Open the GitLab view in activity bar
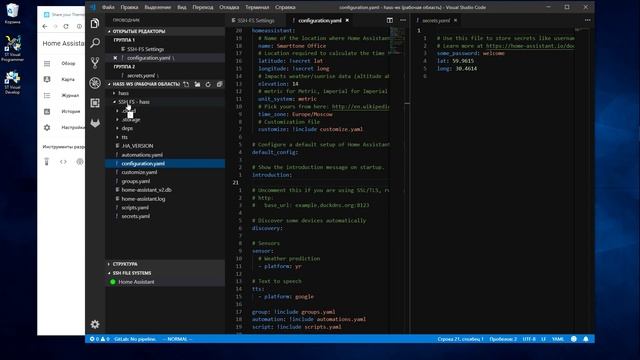The height and width of the screenshot is (360, 640). click(x=95, y=123)
